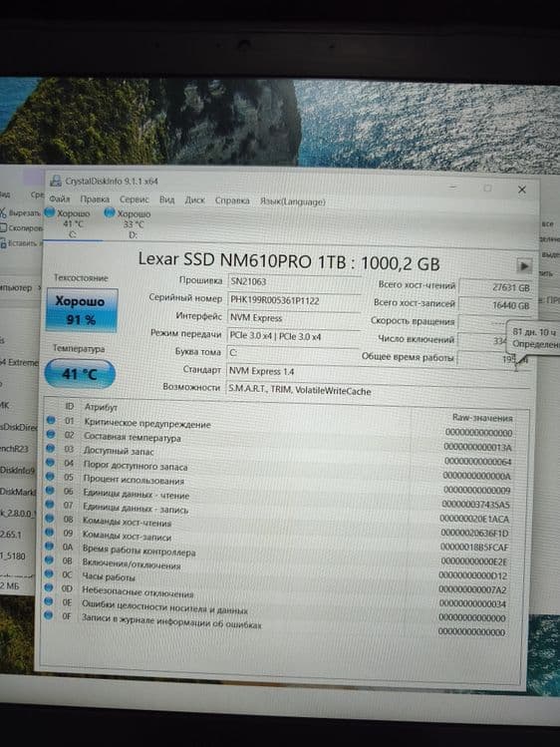Click the blue status icon of Единицы данных - запись
560x747 pixels.
coord(50,504)
